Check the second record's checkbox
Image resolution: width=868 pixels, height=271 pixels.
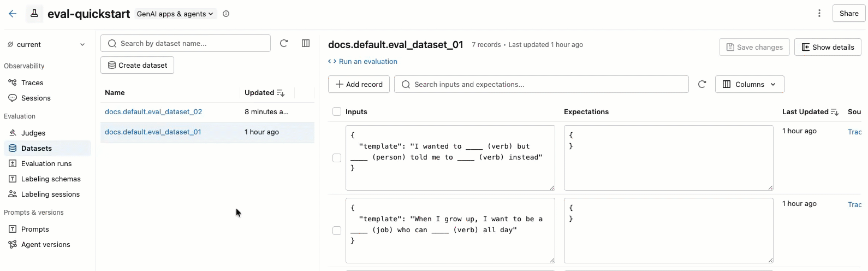(x=337, y=231)
